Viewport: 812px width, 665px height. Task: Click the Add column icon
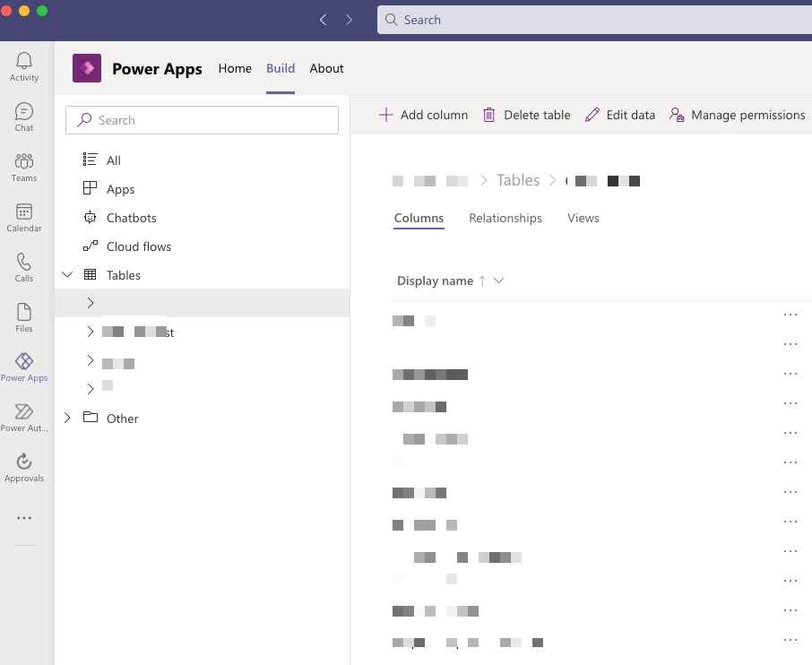pos(386,115)
